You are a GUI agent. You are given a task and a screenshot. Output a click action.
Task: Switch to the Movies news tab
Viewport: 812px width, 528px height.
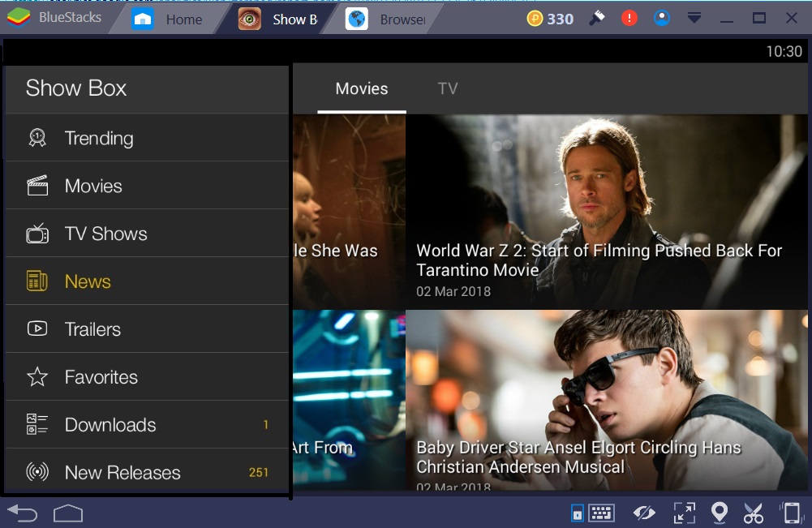362,88
